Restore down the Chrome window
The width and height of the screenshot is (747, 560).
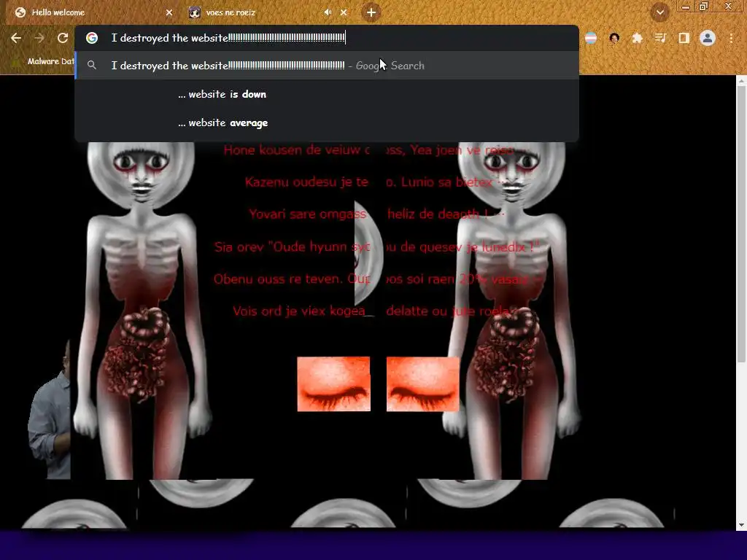point(704,7)
